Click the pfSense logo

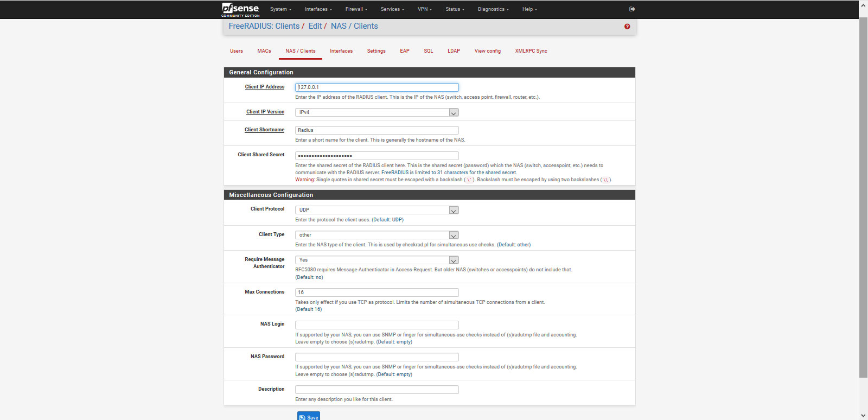pyautogui.click(x=240, y=9)
